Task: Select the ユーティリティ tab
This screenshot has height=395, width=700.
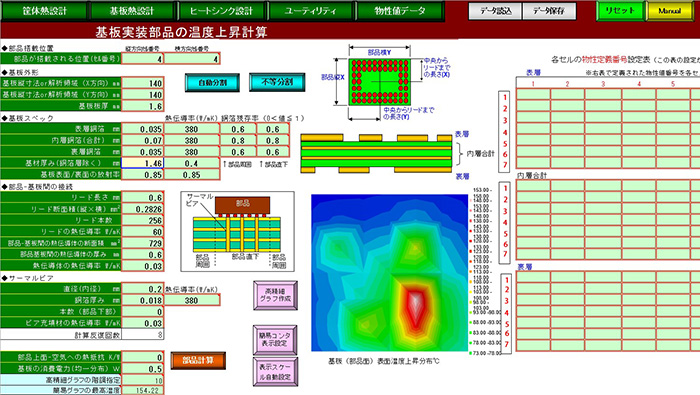Action: [x=311, y=11]
